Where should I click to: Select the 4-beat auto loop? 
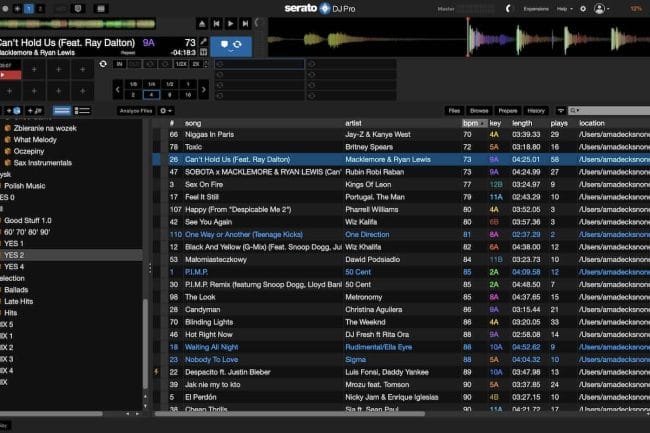point(151,95)
